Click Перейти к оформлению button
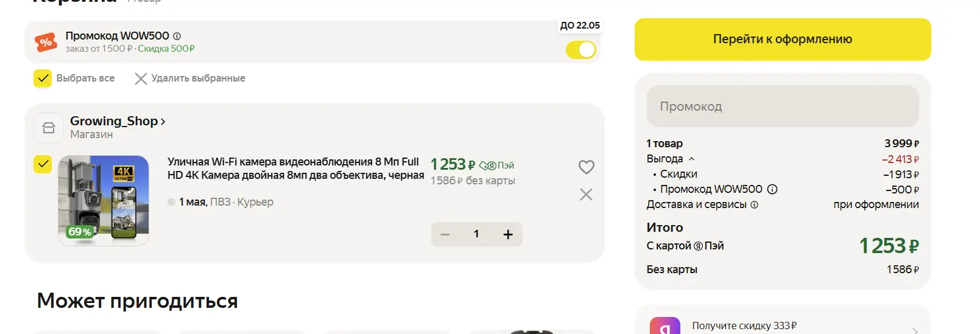980x334 pixels. 783,40
